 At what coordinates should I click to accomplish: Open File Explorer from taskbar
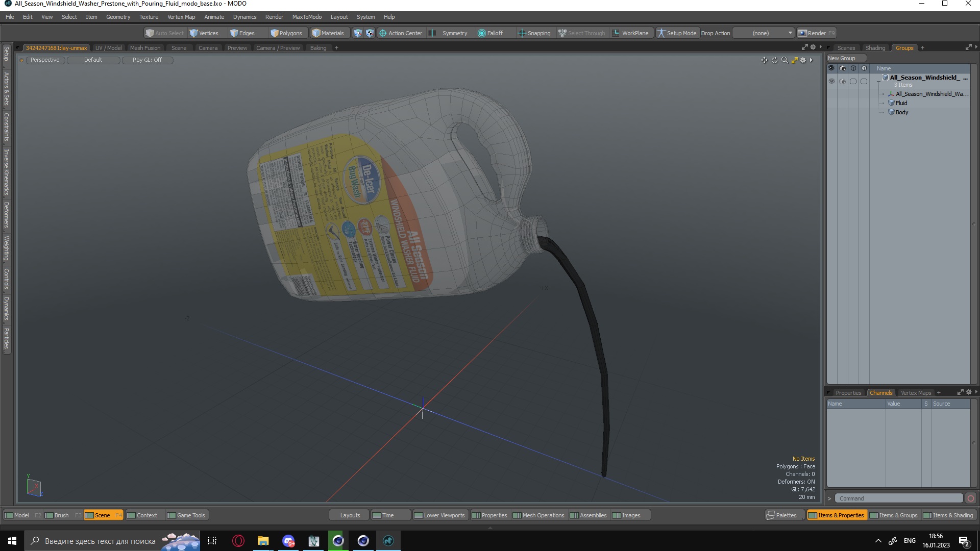tap(263, 541)
